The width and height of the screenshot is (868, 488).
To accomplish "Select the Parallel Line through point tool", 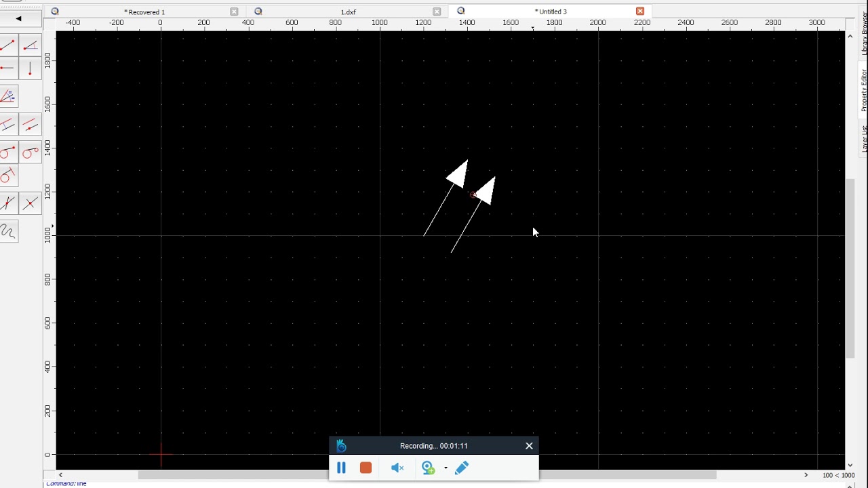I will click(x=31, y=125).
